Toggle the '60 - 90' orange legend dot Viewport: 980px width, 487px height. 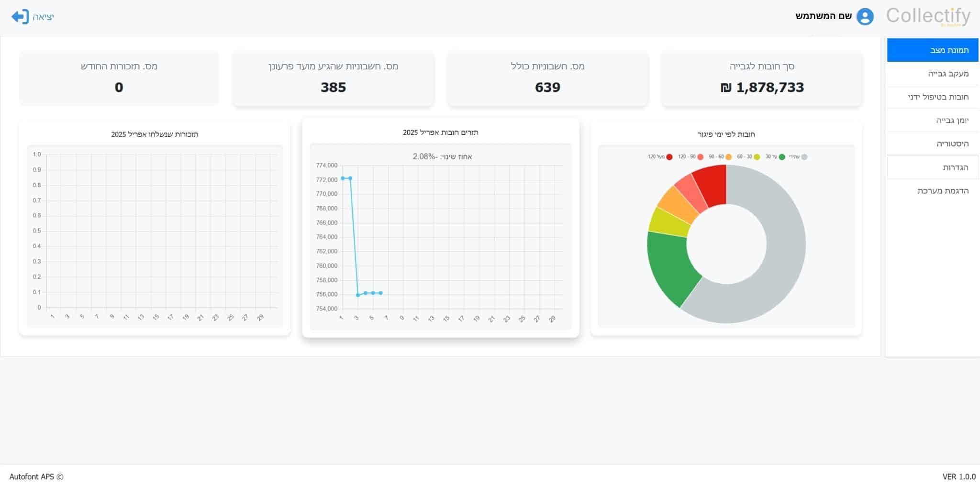pyautogui.click(x=729, y=157)
